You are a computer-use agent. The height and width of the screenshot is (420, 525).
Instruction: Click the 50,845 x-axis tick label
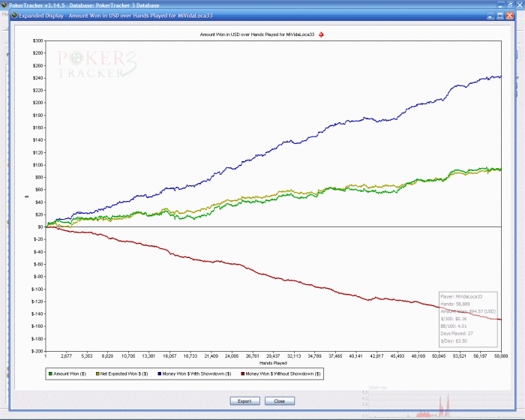click(x=439, y=356)
